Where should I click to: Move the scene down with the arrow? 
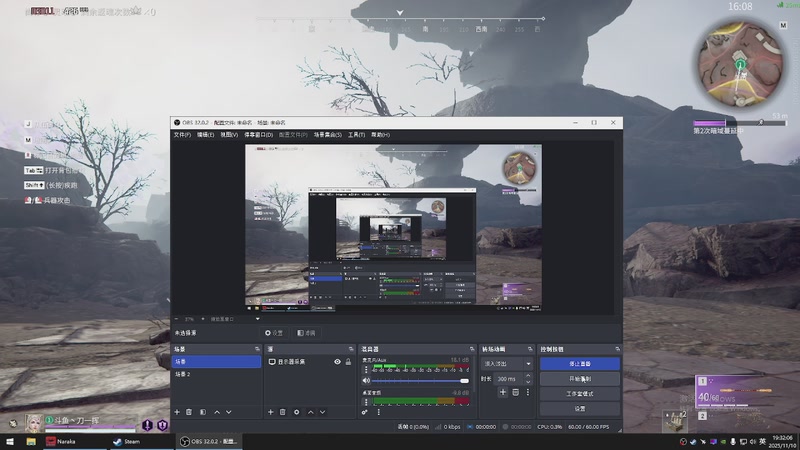[x=229, y=412]
